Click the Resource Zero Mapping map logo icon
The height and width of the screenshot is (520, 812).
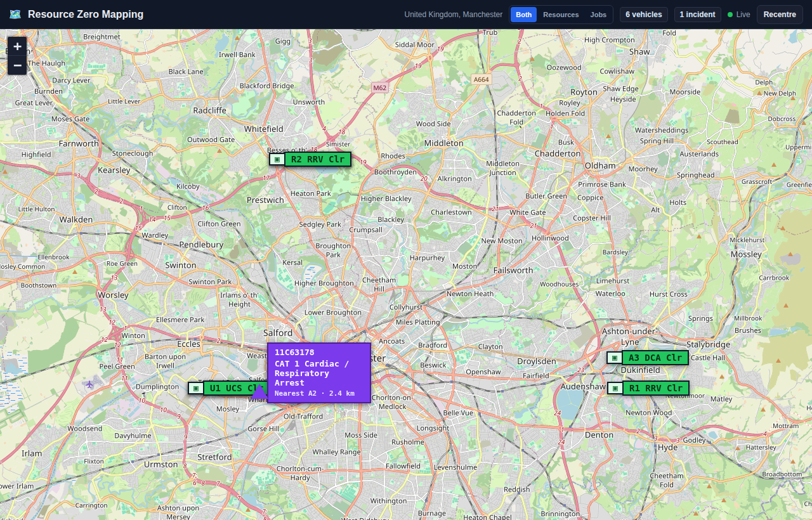[15, 14]
